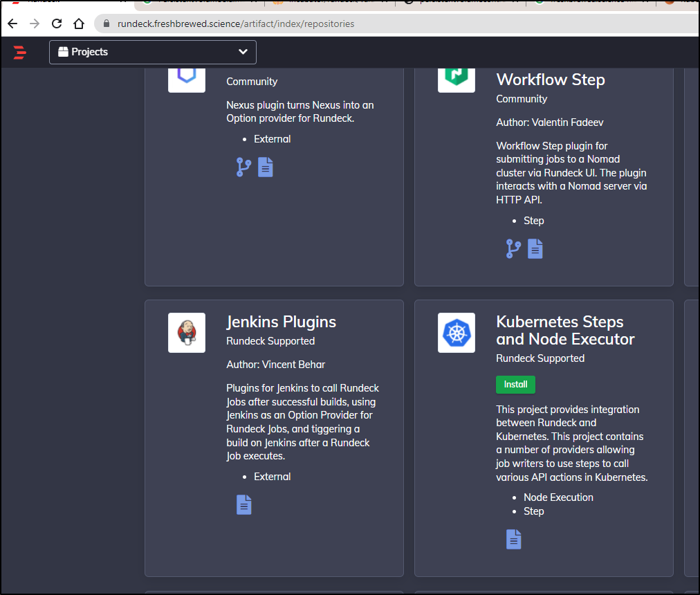Click the Kubernetes Steps and Node Executor title

click(x=565, y=331)
